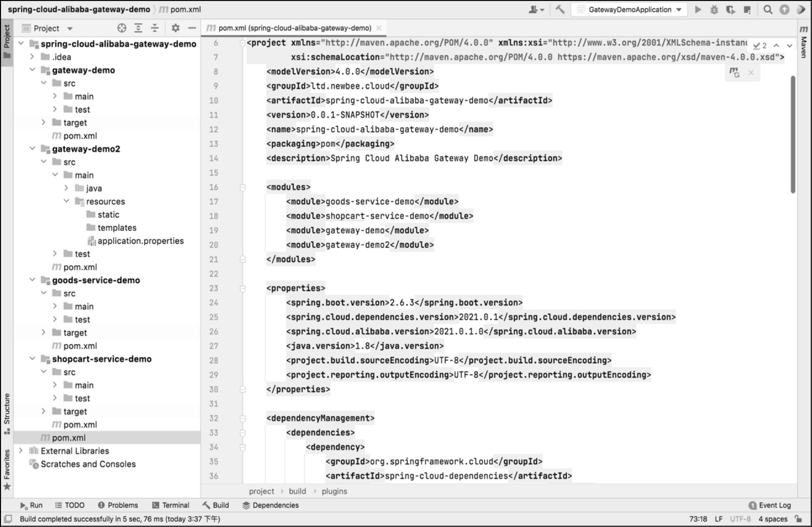Change the 4 spaces indent setting
Viewport: 812px width, 527px height.
point(773,519)
